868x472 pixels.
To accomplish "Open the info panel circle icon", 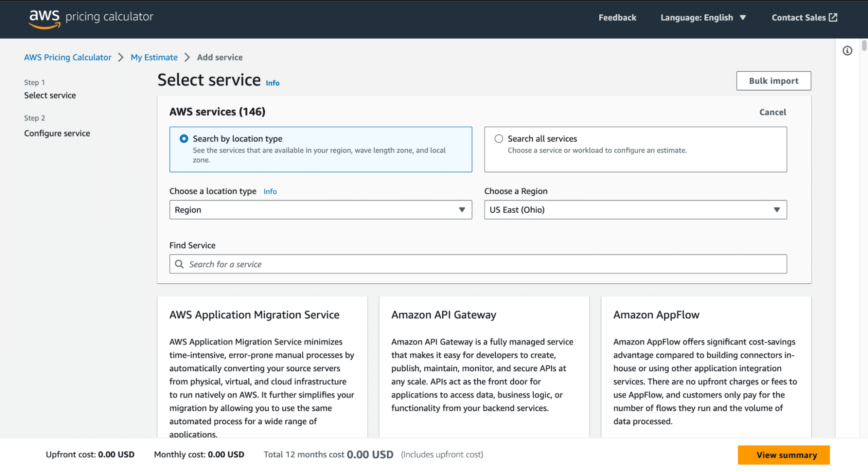I will tap(847, 51).
